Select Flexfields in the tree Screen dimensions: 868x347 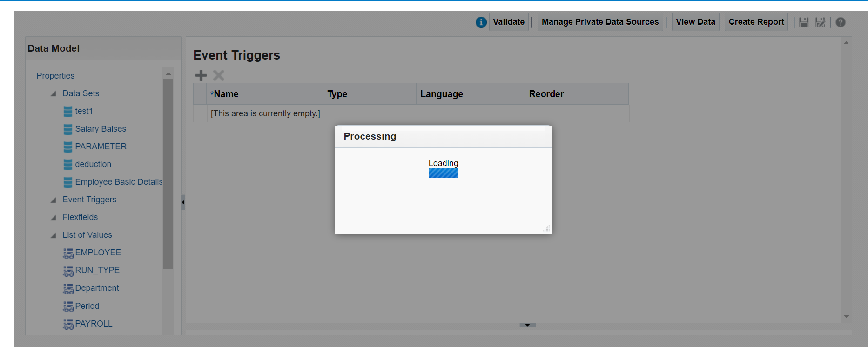point(80,217)
